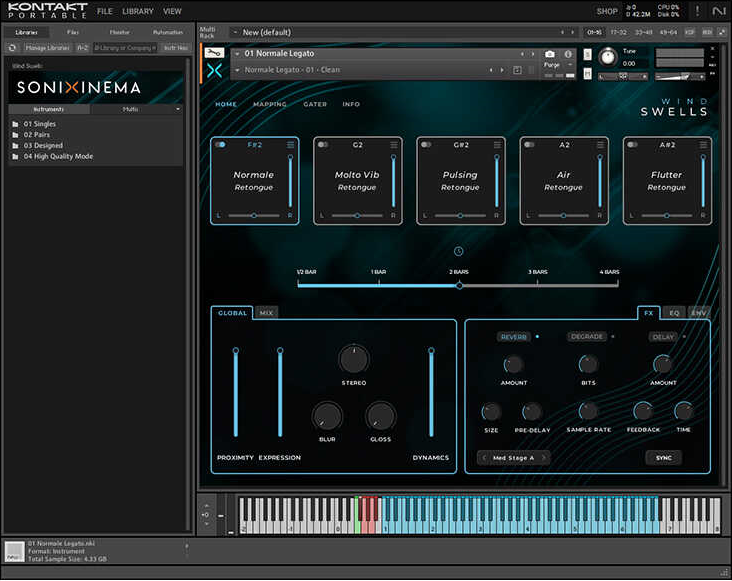Click the refresh libraries icon
This screenshot has width=732, height=581.
13,48
